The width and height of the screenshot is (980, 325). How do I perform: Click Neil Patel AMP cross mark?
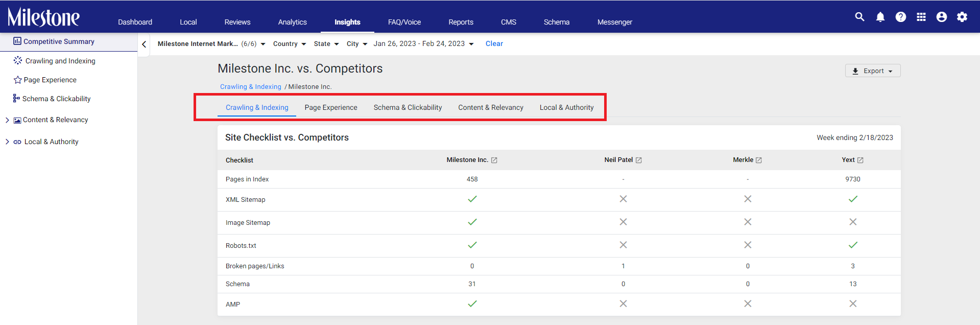tap(623, 304)
